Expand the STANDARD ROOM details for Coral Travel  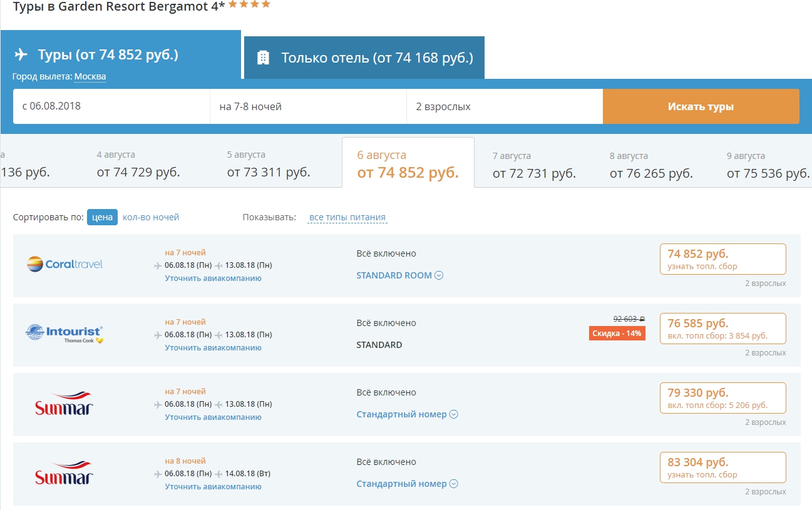tap(399, 275)
